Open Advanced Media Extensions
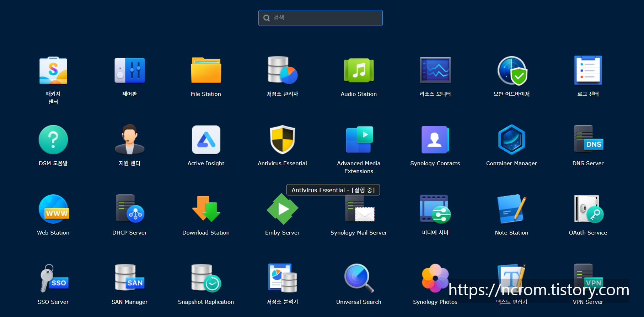Viewport: 644px width, 317px height. (x=359, y=140)
